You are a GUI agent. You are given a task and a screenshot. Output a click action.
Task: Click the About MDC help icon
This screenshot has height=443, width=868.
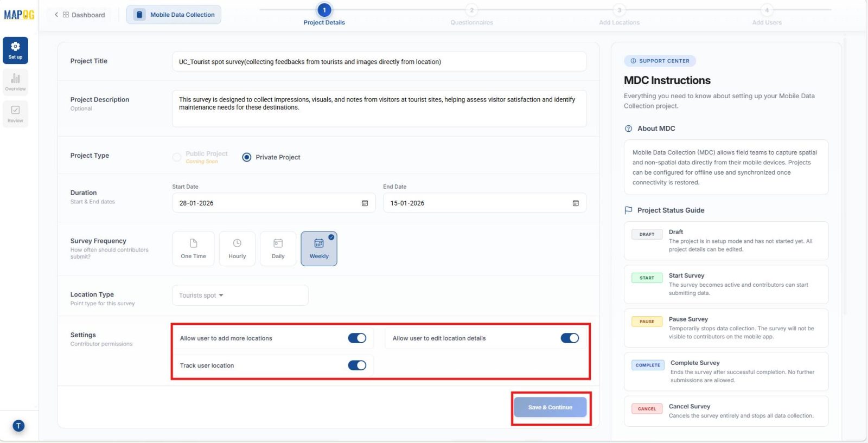(x=628, y=129)
